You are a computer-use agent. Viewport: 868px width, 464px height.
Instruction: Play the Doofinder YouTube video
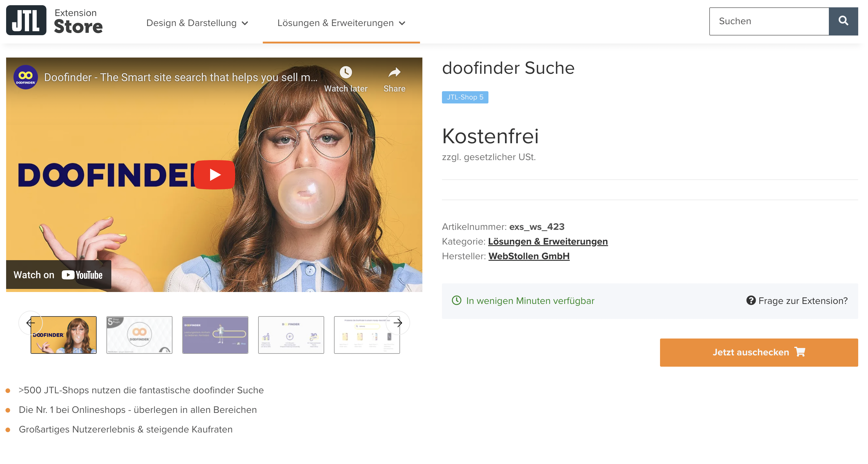[x=214, y=175]
